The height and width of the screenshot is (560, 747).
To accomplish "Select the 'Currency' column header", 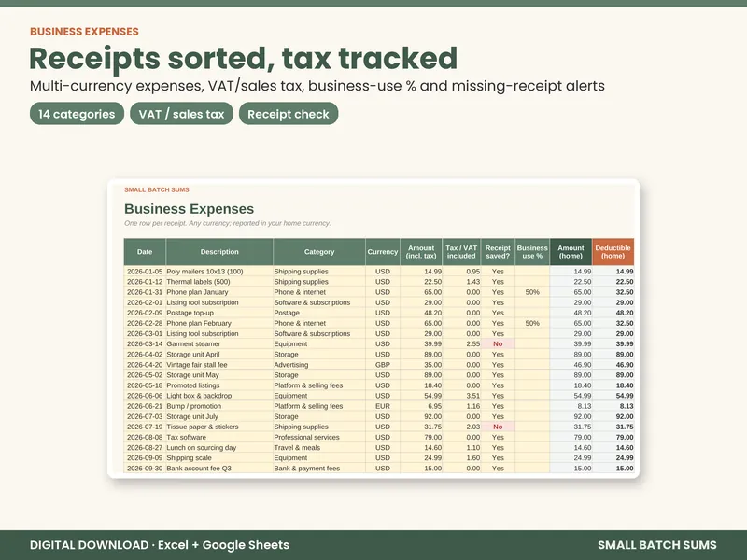I will click(383, 252).
